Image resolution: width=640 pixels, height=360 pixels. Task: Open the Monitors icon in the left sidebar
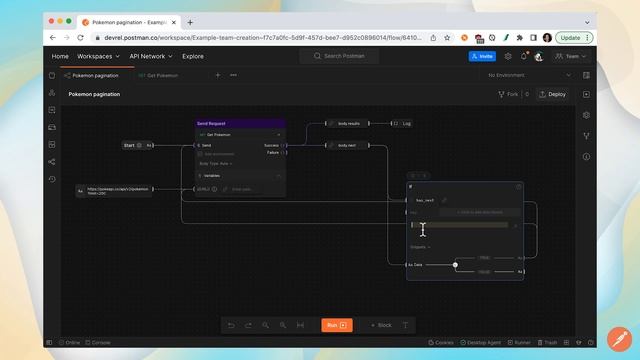coord(52,144)
